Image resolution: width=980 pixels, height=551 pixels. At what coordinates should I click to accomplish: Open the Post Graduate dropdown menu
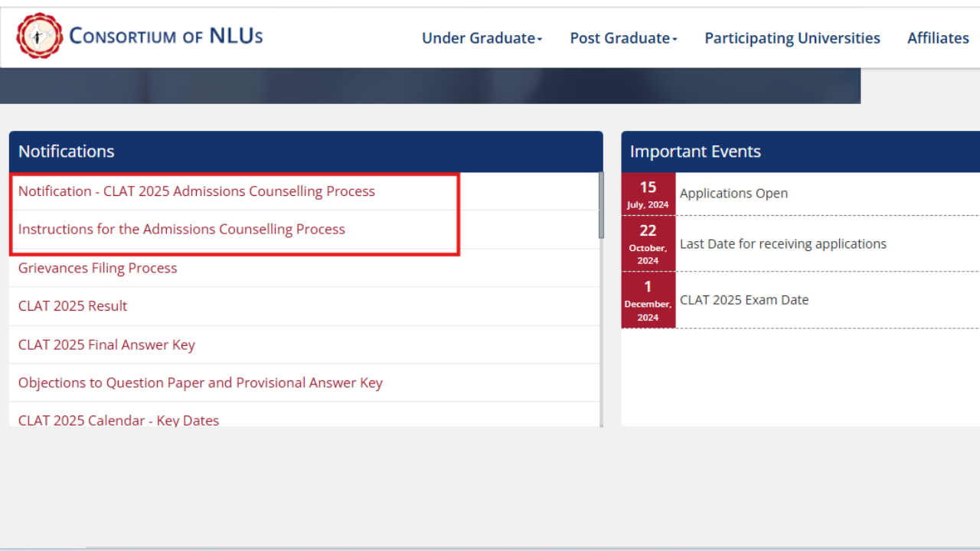619,37
